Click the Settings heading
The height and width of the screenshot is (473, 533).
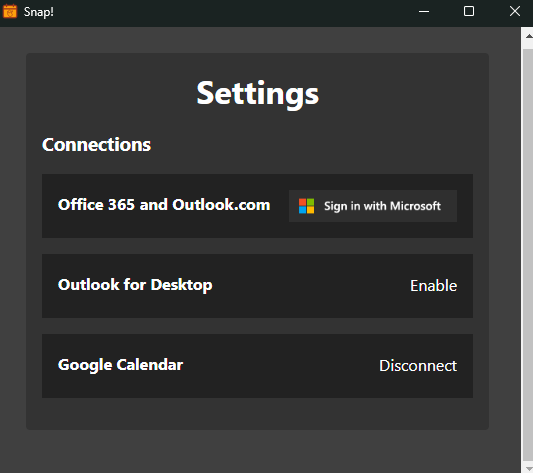pos(257,94)
